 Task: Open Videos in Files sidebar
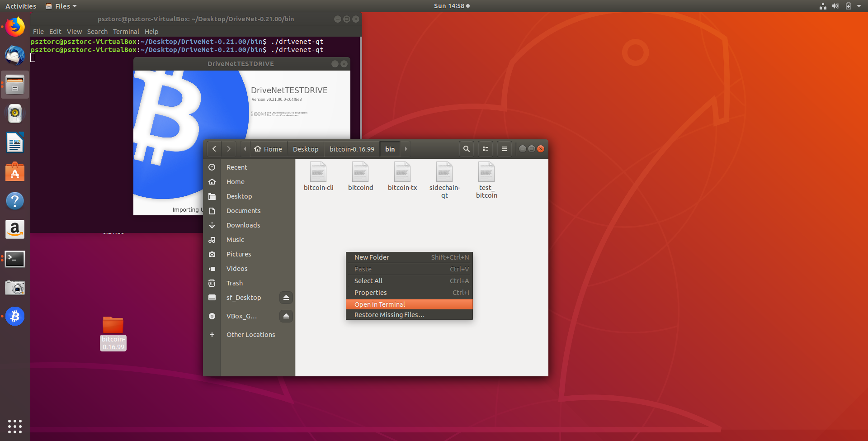click(x=249, y=269)
